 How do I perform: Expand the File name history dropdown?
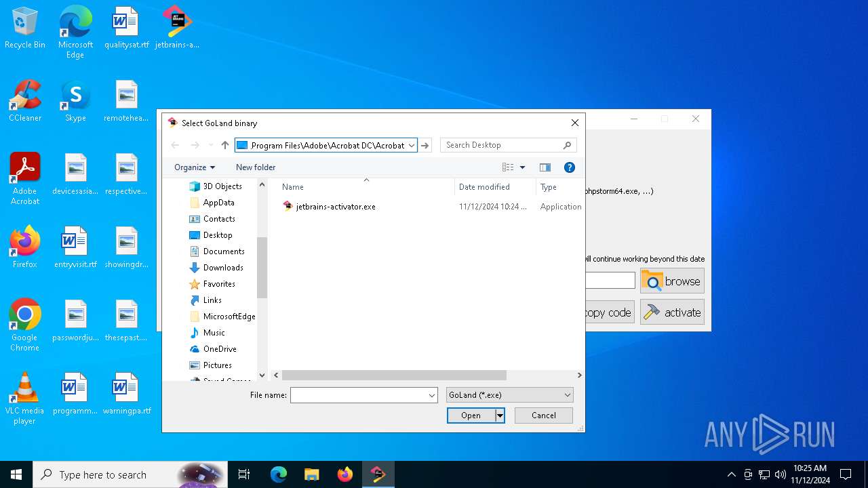coord(432,395)
